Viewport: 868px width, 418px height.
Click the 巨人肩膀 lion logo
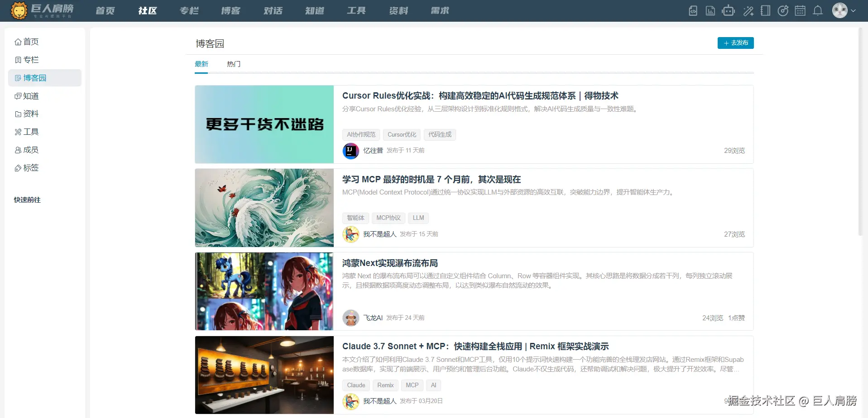coord(19,10)
